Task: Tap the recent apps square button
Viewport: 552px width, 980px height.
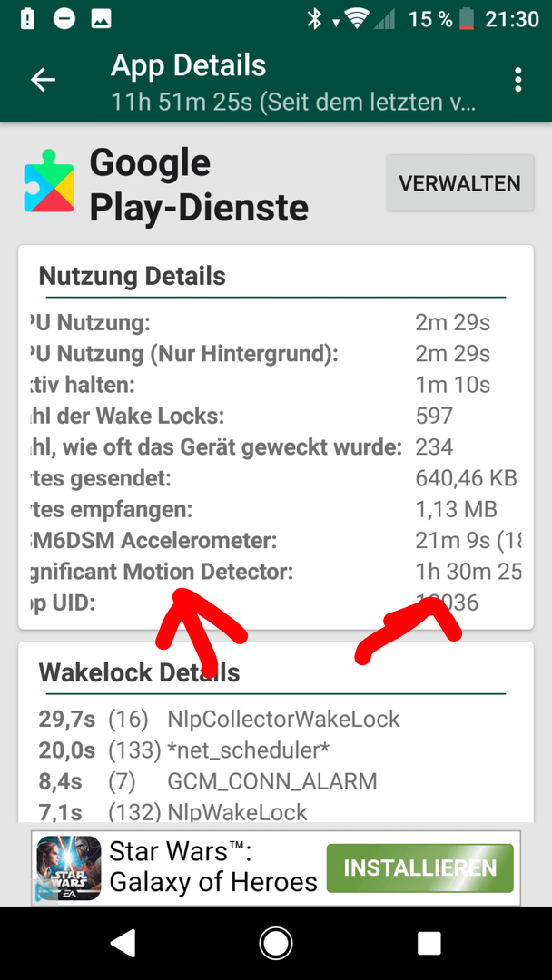Action: tap(429, 943)
